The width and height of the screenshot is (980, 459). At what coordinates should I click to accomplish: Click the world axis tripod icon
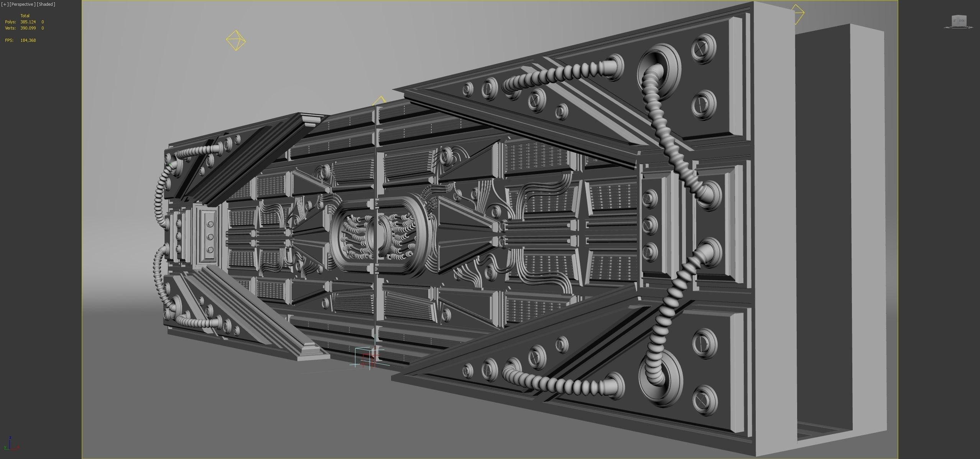[x=11, y=443]
